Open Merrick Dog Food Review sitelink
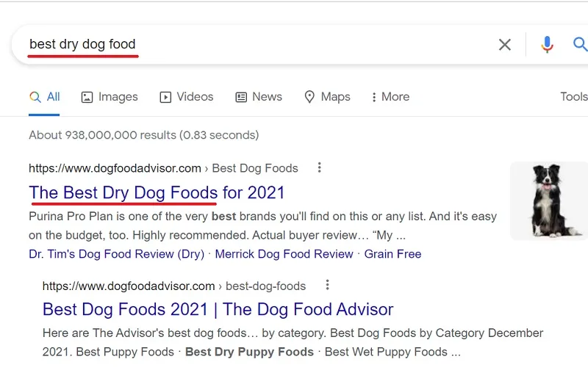The image size is (588, 373). tap(284, 254)
